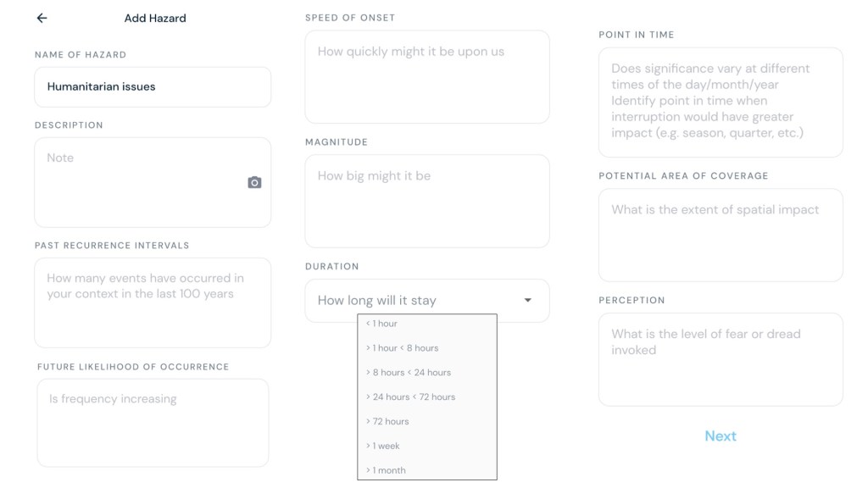The width and height of the screenshot is (868, 488).
Task: Click the Perception text area
Action: (x=721, y=359)
